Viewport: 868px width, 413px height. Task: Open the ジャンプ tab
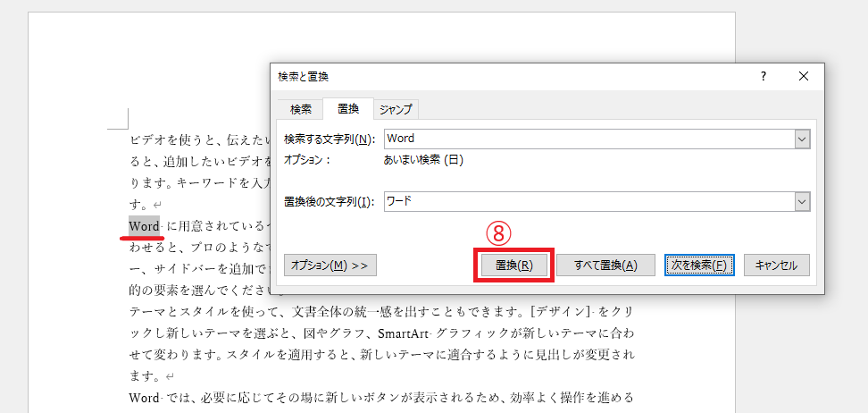(x=396, y=109)
